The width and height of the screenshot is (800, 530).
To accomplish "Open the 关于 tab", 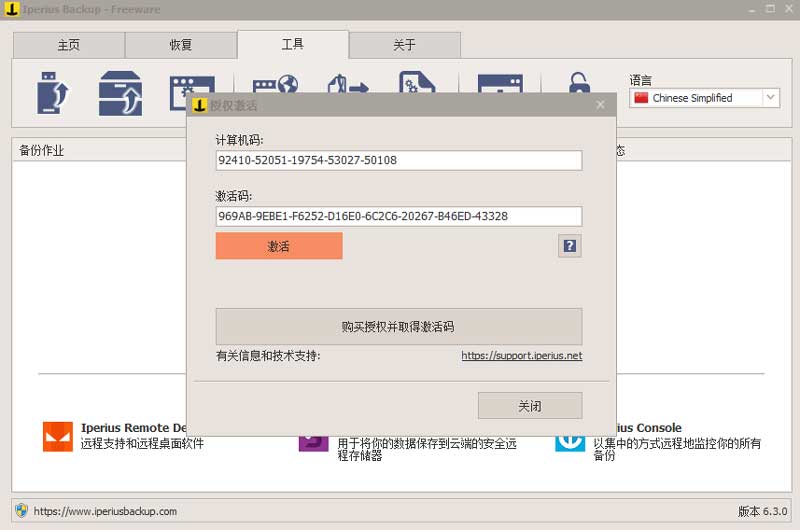I will [405, 45].
